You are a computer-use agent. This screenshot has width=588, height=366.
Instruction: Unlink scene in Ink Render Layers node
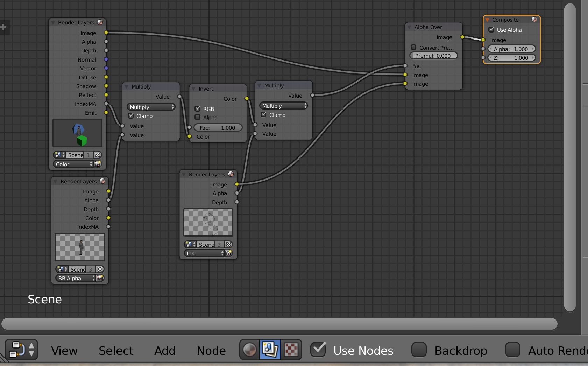tap(228, 245)
